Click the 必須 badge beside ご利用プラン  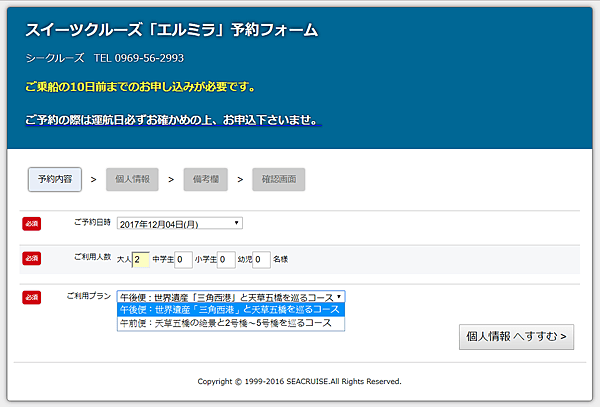(31, 298)
